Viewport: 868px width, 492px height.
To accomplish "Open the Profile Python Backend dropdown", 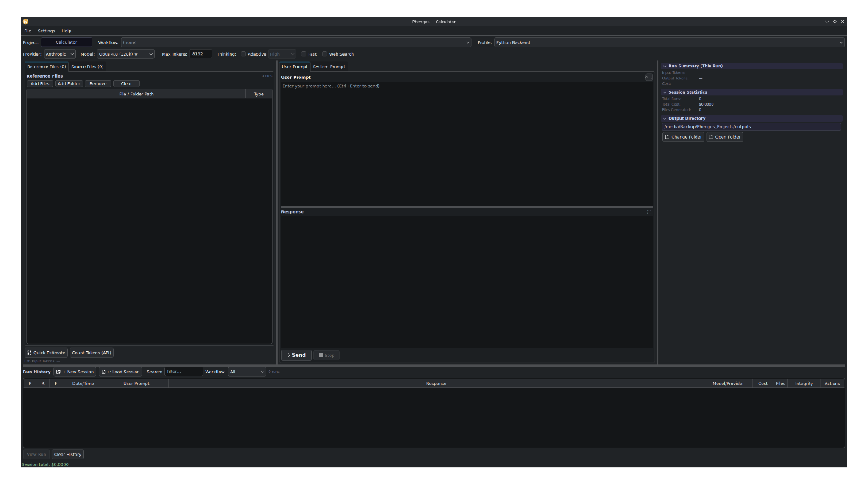I will [x=669, y=42].
